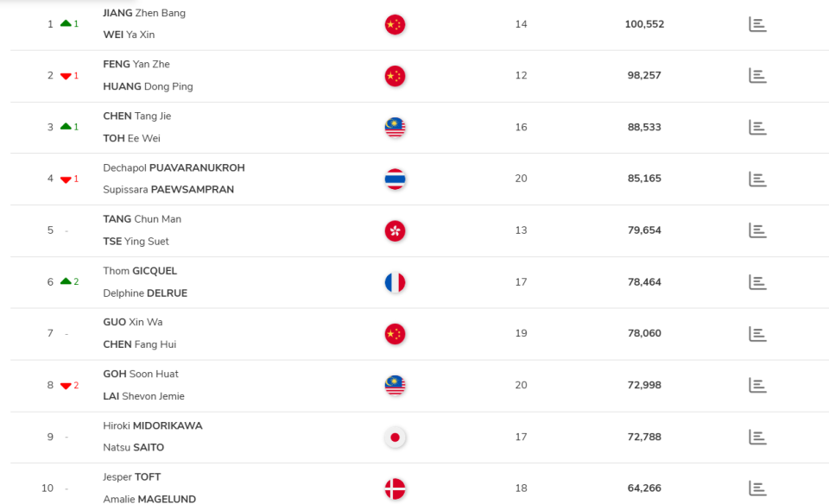829x504 pixels.
Task: Click the Japan flag icon
Action: pos(395,437)
